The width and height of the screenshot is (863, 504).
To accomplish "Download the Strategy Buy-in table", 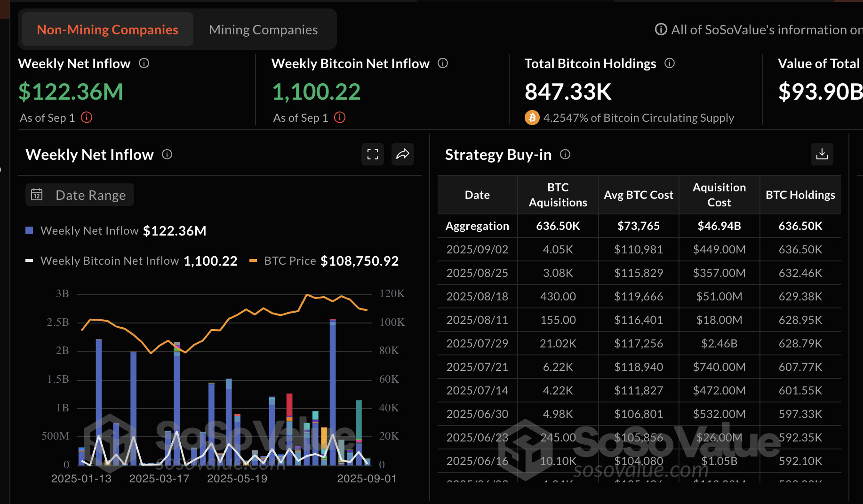I will 822,154.
